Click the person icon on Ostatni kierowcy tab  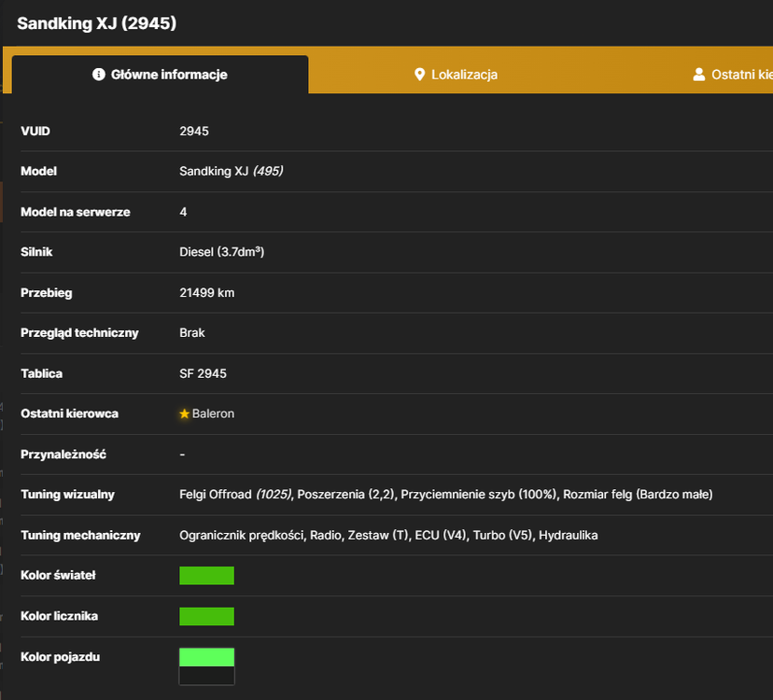pos(698,75)
